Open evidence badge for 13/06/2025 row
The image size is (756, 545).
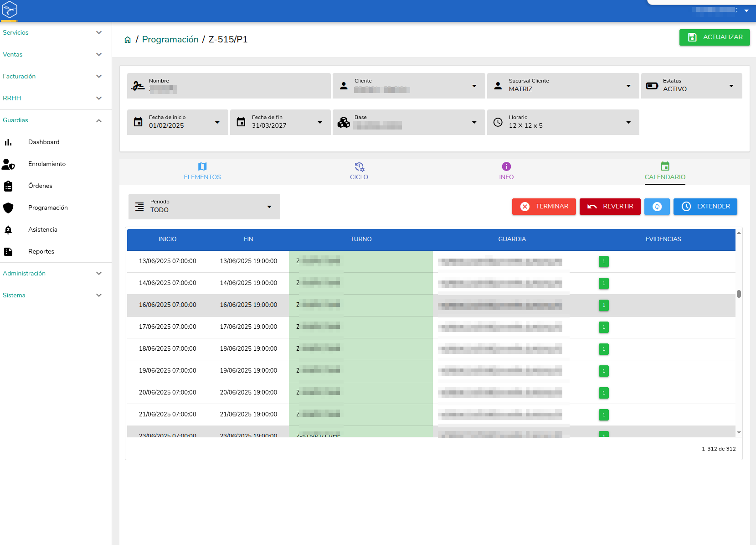tap(604, 261)
